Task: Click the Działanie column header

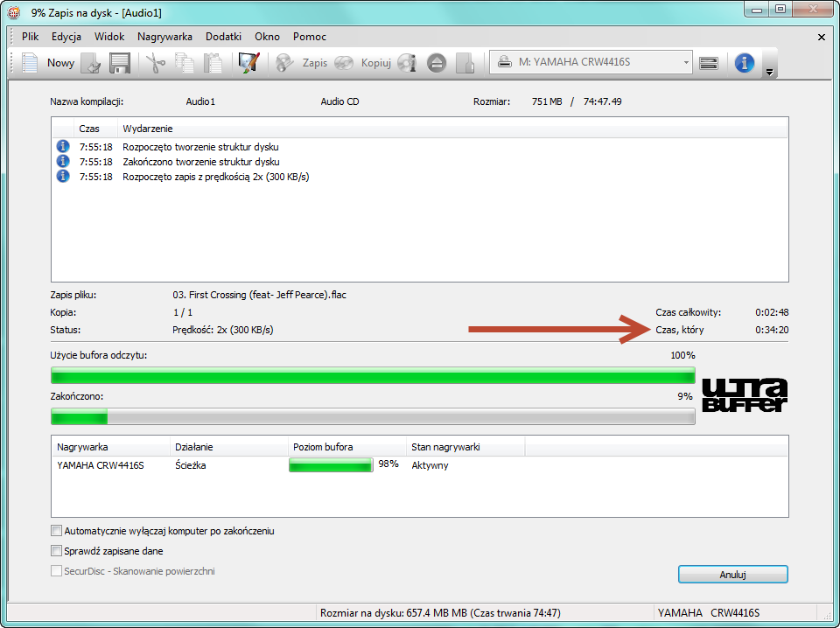Action: pos(229,447)
